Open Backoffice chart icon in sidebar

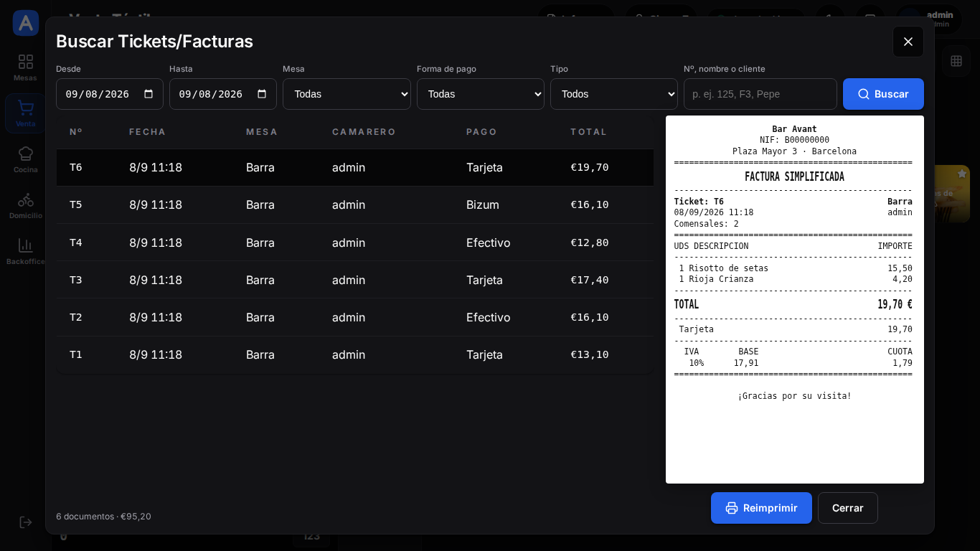[26, 245]
